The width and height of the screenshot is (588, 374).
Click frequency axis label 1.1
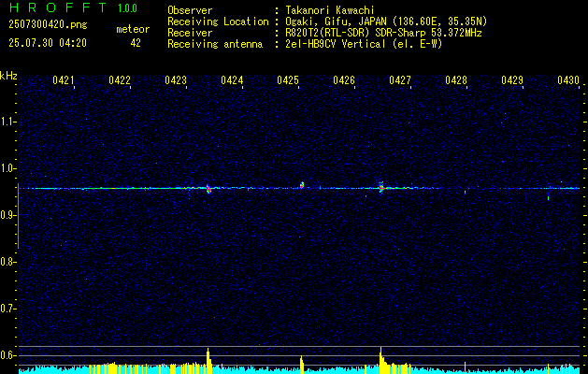point(7,122)
